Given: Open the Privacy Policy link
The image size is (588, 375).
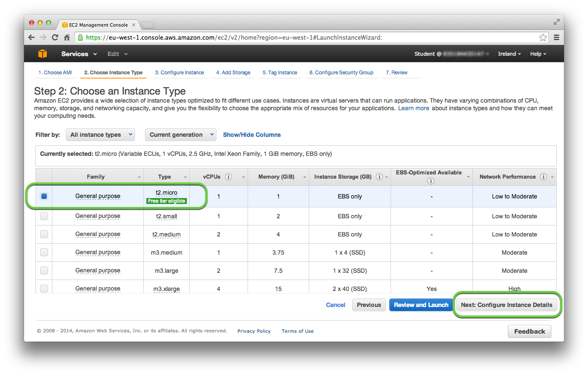Looking at the screenshot, I should point(254,331).
